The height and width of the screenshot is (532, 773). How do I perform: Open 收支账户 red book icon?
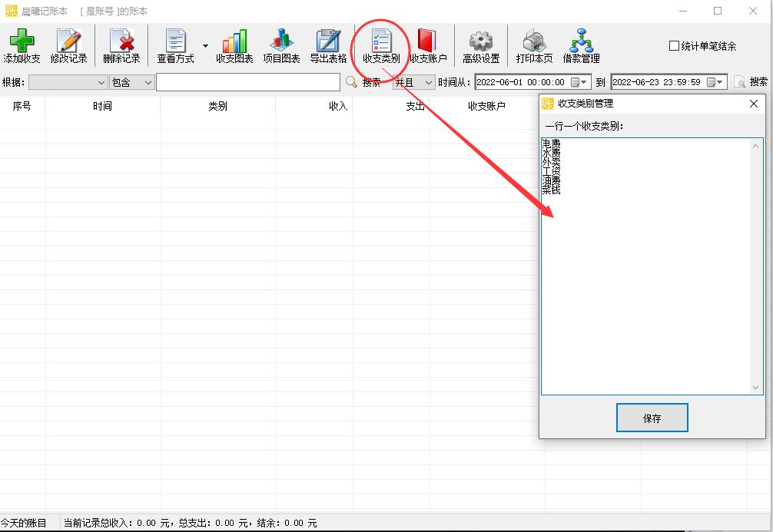tap(427, 41)
